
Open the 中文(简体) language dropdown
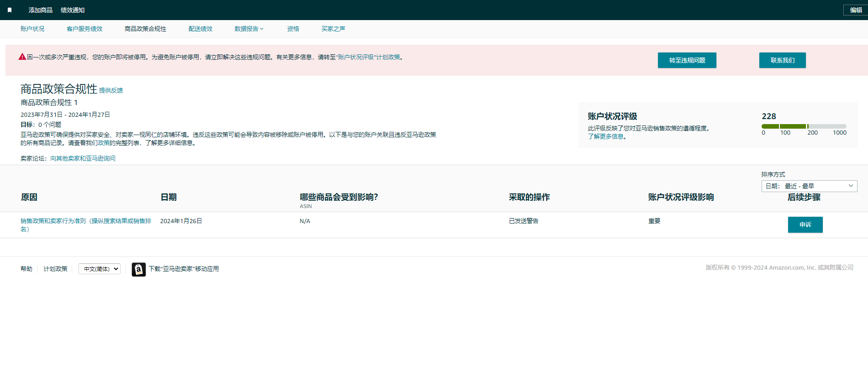(100, 269)
